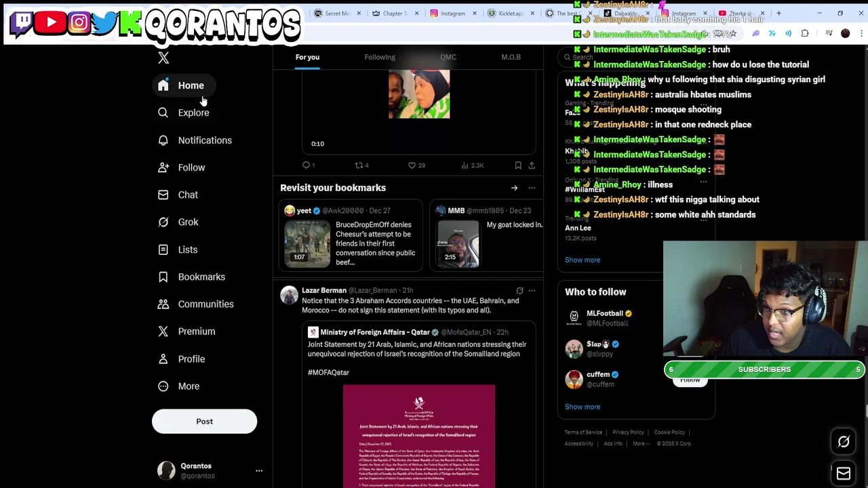This screenshot has width=868, height=488.
Task: Open MMB's bookmarked video thumbnail
Action: tap(458, 243)
